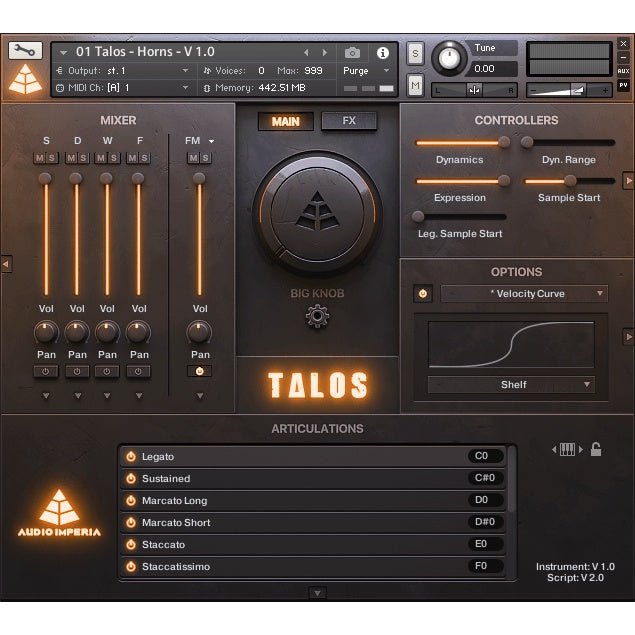Shift keyswitches left with arrow

(554, 449)
